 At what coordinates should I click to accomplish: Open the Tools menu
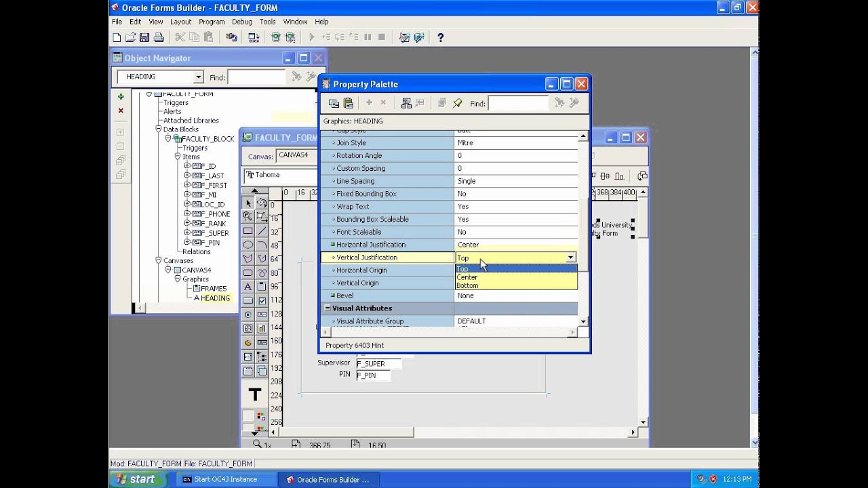[x=267, y=22]
